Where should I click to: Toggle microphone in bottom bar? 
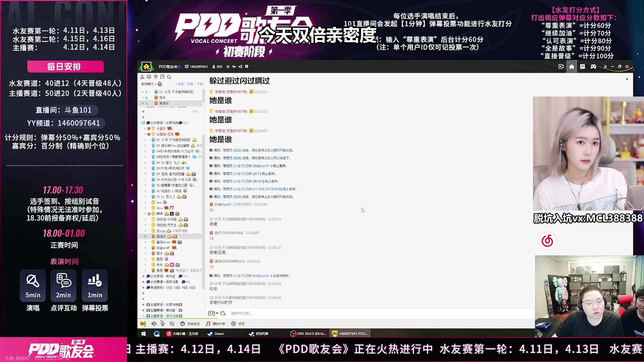coord(162,324)
